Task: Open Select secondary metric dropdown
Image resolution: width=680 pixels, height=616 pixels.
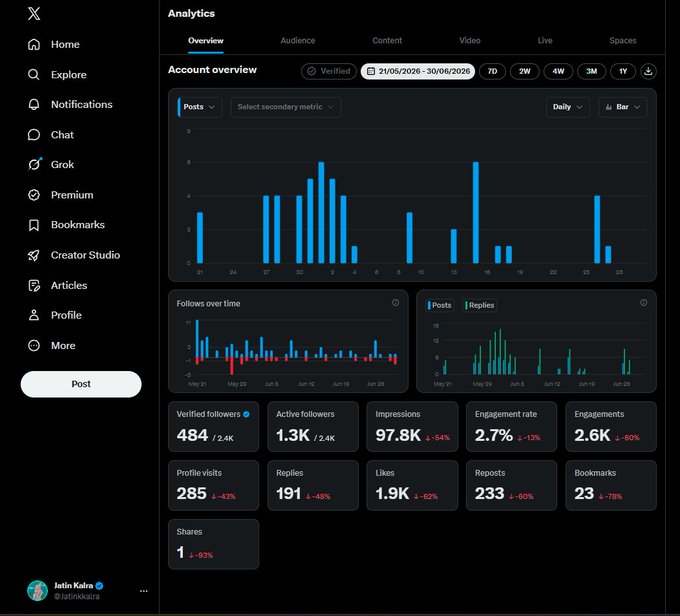Action: [x=286, y=107]
